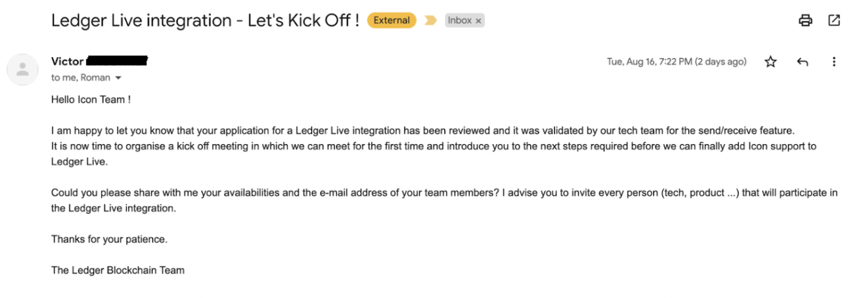This screenshot has height=298, width=868.
Task: Click the yellow External badge
Action: 391,20
